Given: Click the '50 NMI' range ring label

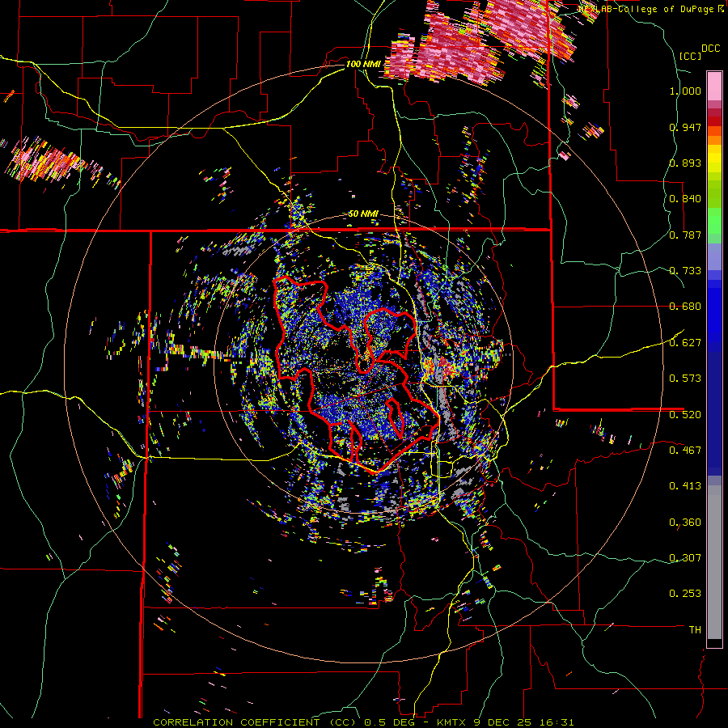Looking at the screenshot, I should (x=363, y=214).
